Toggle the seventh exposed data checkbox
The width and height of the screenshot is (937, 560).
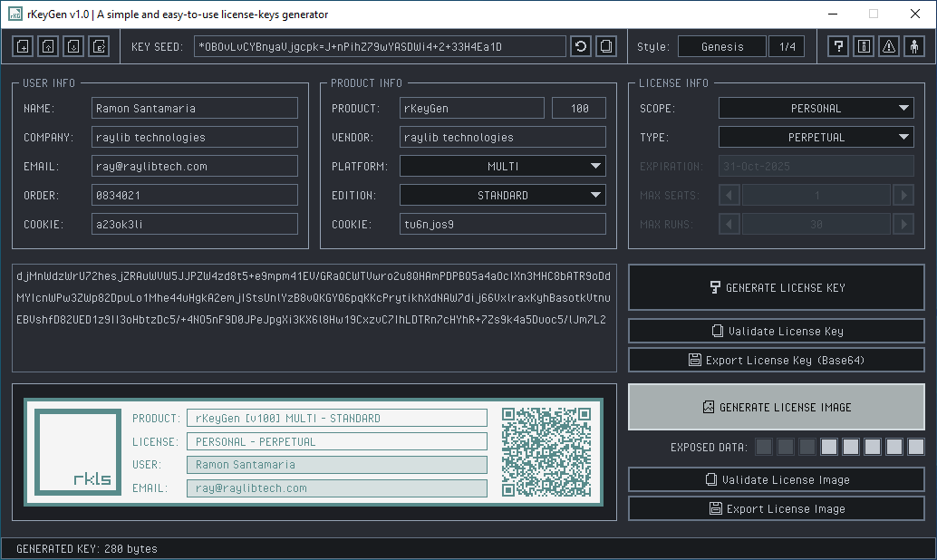[894, 447]
